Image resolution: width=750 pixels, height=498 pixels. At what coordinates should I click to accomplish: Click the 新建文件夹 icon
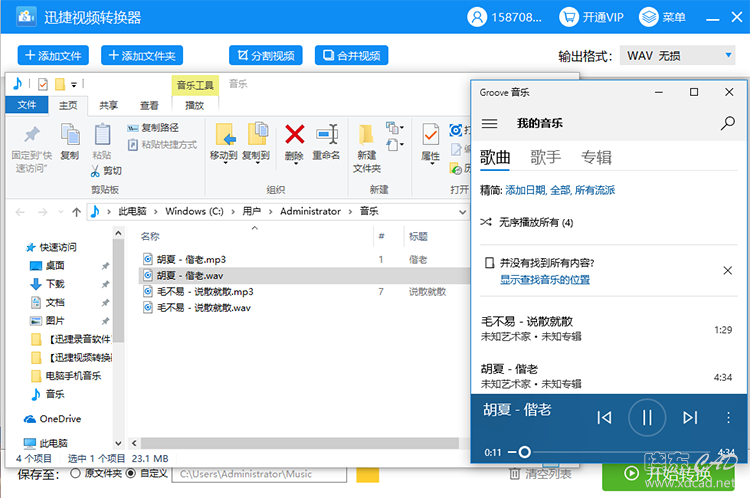(x=366, y=134)
